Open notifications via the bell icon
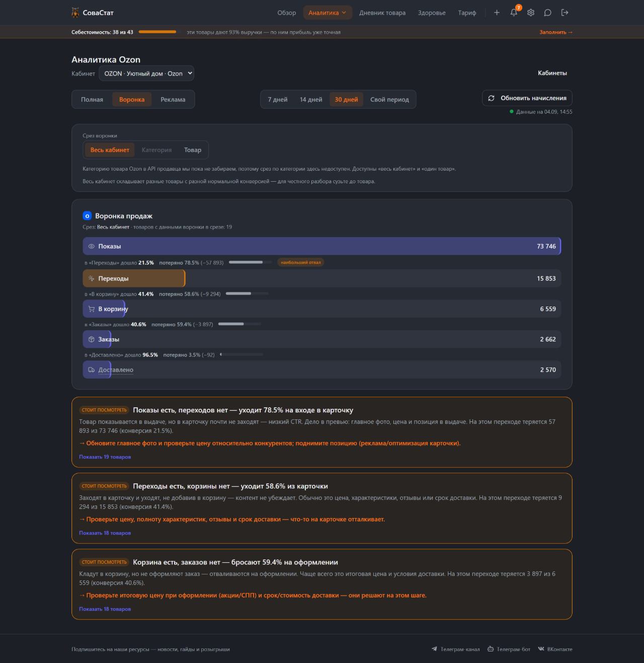Screen dimensions: 644x663 [x=514, y=13]
